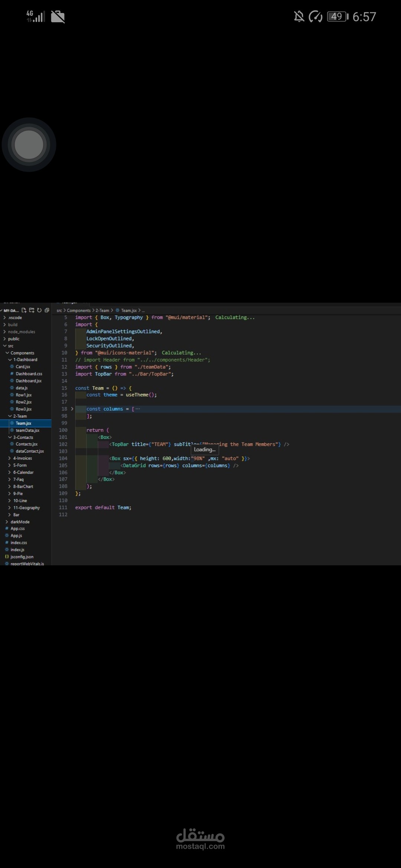Unfold the collapsed columns array at line 18
401x868 pixels.
(72, 409)
